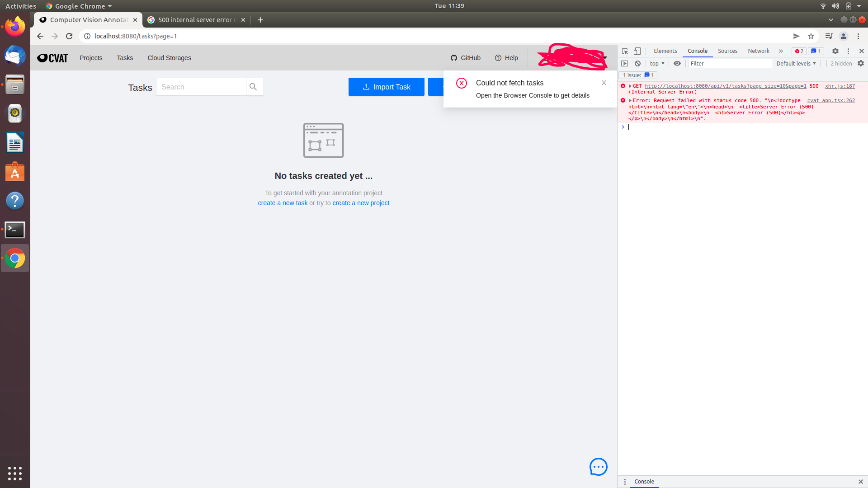Open the GitHub link in the header

[466, 58]
